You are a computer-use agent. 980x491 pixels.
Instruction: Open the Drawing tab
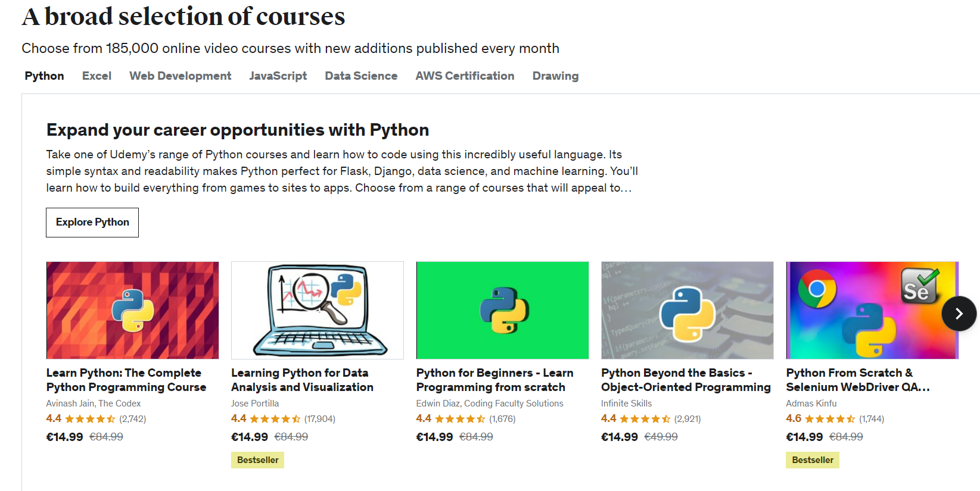tap(555, 76)
